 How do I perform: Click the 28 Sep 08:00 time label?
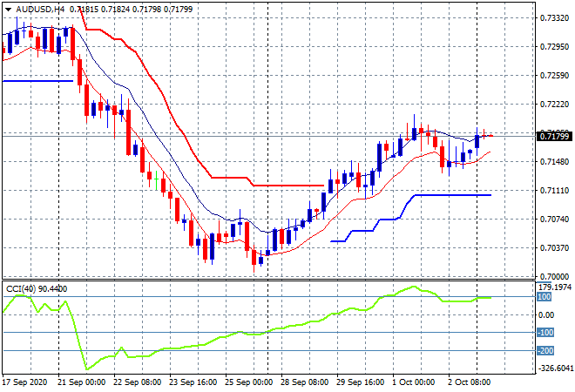tap(304, 382)
